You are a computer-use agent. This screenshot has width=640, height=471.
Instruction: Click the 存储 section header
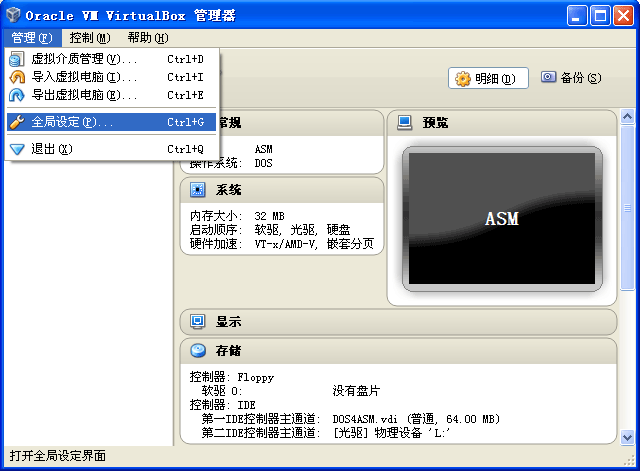(x=398, y=351)
